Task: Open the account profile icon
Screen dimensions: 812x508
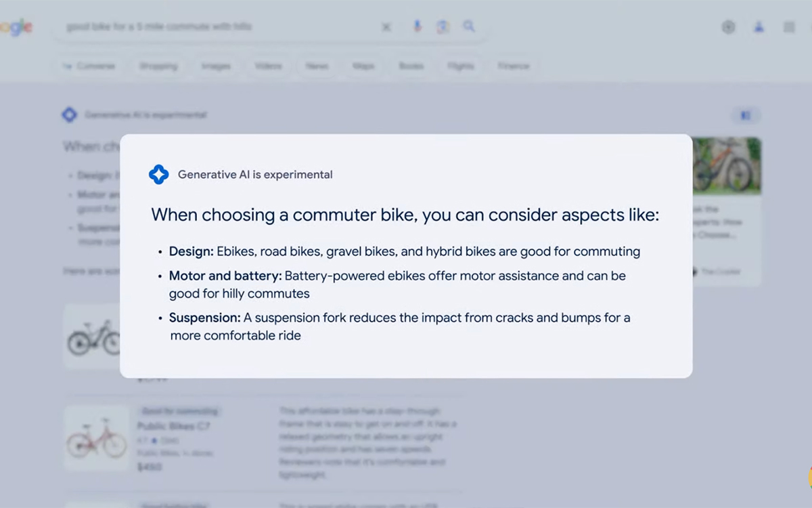Action: pyautogui.click(x=759, y=27)
